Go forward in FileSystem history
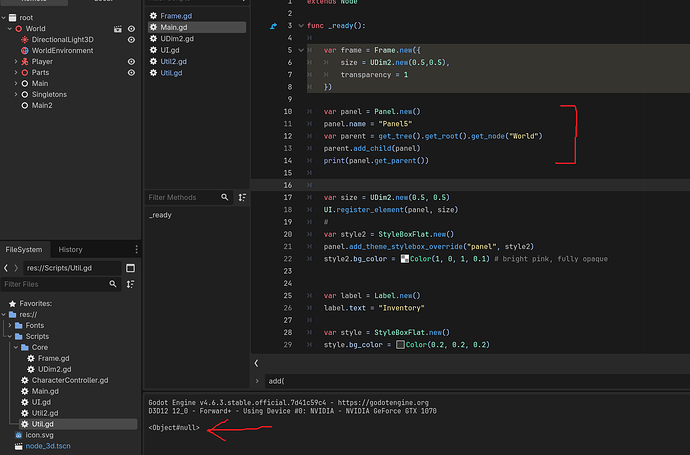Screen dimensions: 690x455 [16, 268]
